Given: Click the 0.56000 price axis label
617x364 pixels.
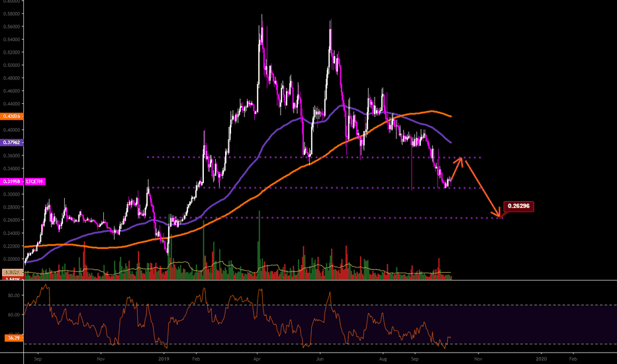Looking at the screenshot, I should click(x=11, y=26).
